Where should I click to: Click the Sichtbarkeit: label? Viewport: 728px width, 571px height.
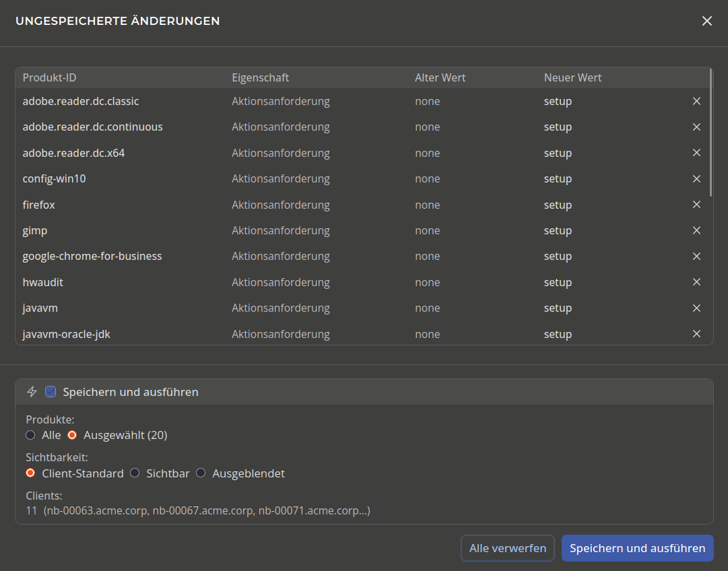pos(57,457)
